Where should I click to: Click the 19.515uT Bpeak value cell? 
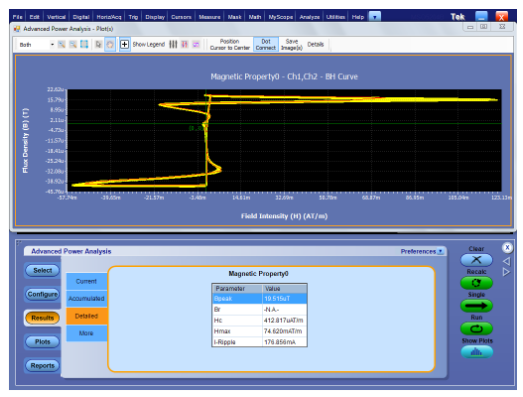pos(285,299)
